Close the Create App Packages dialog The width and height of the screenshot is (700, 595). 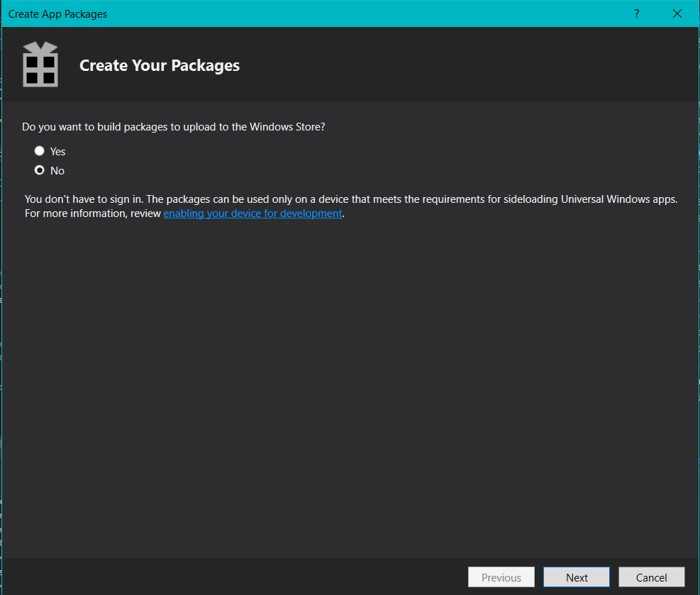tap(677, 14)
